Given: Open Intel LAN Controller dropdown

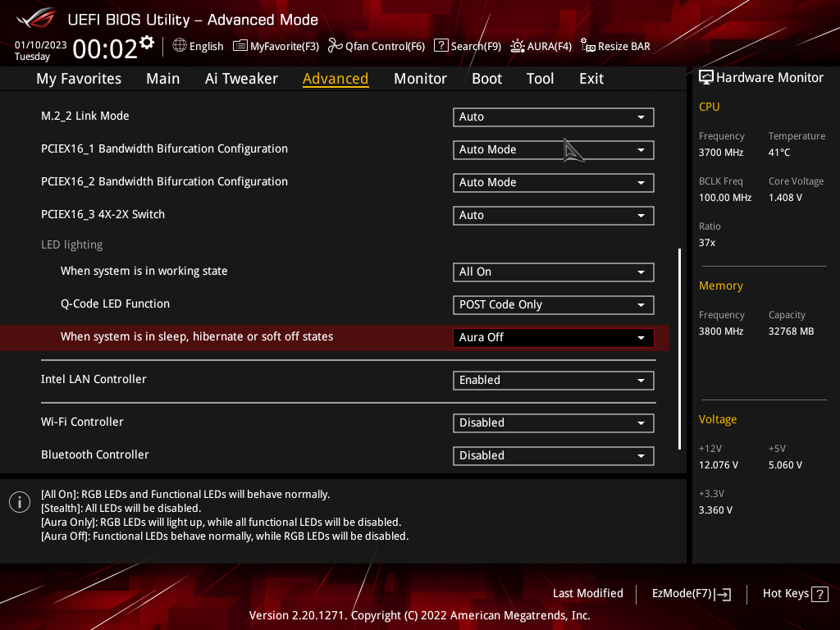Looking at the screenshot, I should (554, 381).
